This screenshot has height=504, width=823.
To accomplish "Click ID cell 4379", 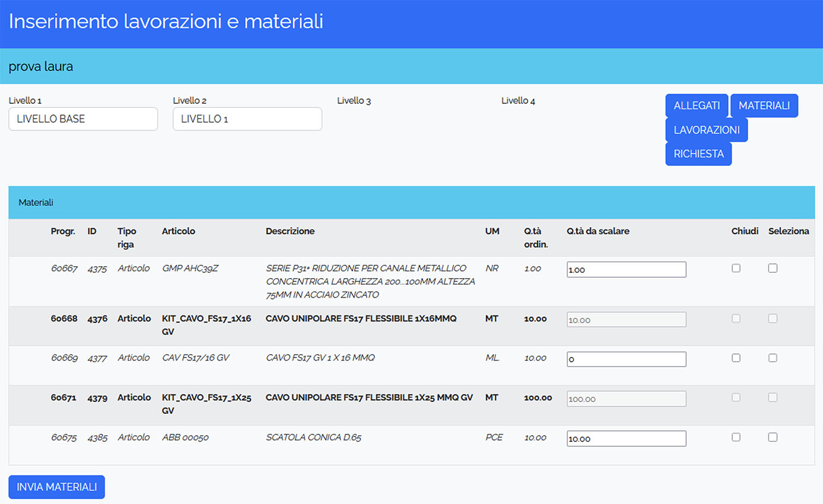I will click(x=97, y=398).
